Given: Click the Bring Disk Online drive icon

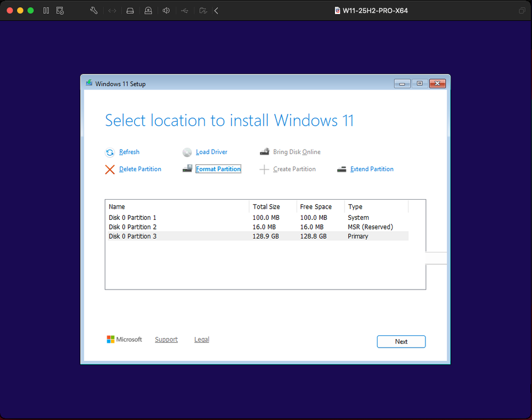Looking at the screenshot, I should (x=265, y=152).
